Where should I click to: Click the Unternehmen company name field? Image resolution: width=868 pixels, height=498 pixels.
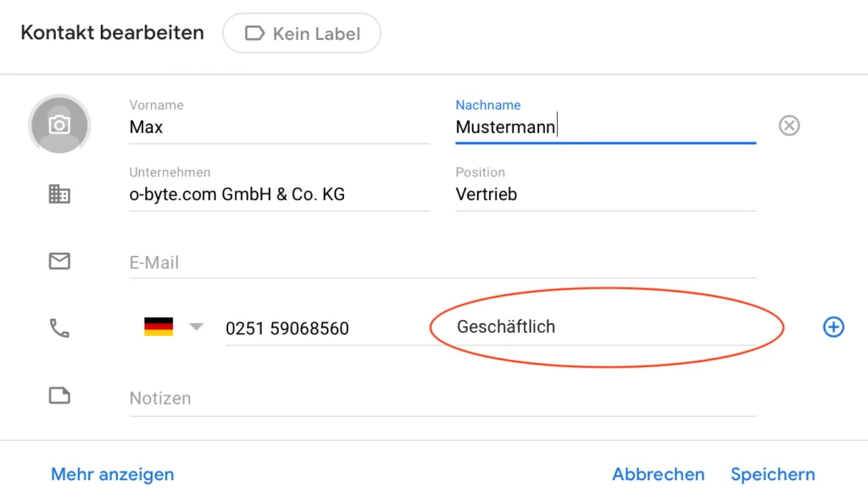(278, 194)
